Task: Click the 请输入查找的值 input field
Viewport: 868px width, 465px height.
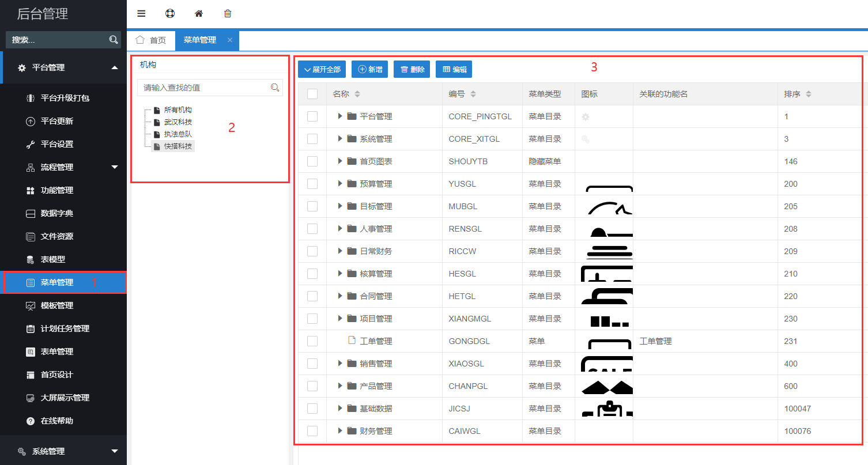Action: 204,88
